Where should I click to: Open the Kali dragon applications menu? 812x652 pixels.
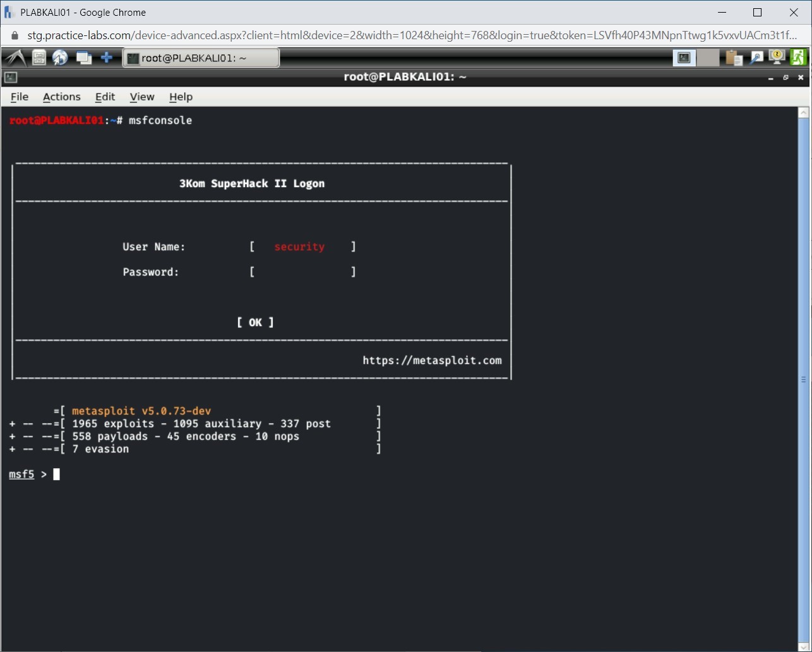pos(15,57)
